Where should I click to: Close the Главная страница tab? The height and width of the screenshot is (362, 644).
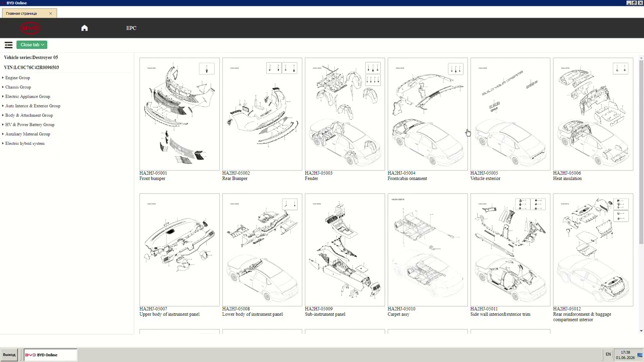click(x=50, y=14)
